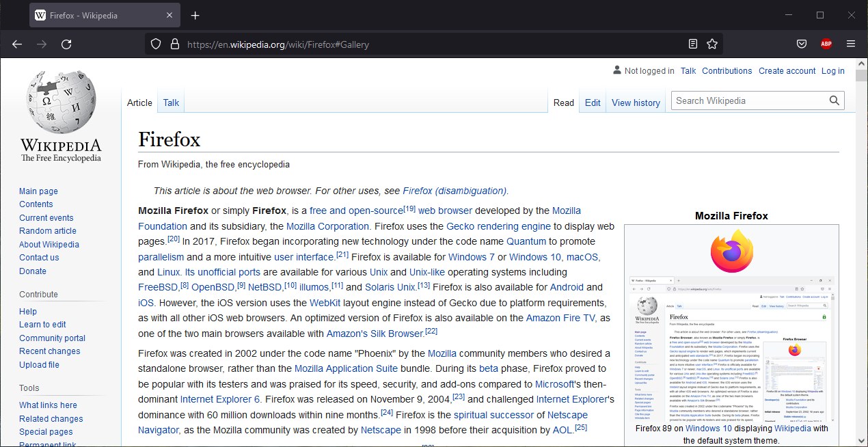Image resolution: width=868 pixels, height=447 pixels.
Task: Open Related changes link
Action: click(x=51, y=419)
